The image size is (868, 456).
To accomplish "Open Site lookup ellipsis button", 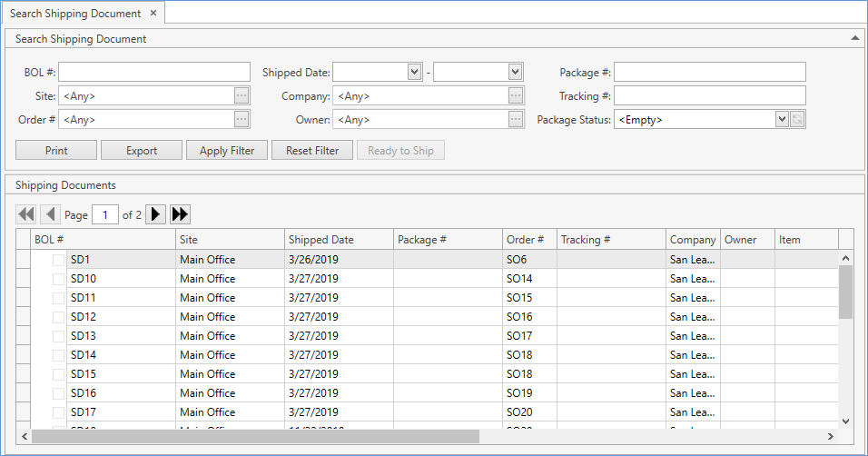I will coord(241,95).
